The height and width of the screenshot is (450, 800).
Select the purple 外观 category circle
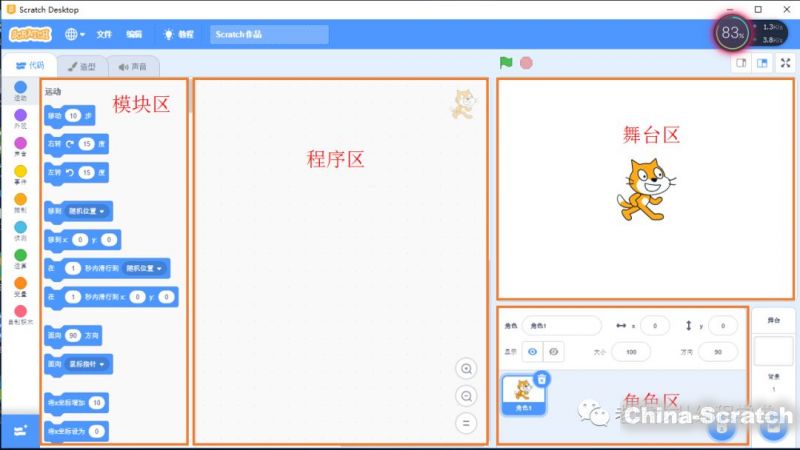(20, 116)
